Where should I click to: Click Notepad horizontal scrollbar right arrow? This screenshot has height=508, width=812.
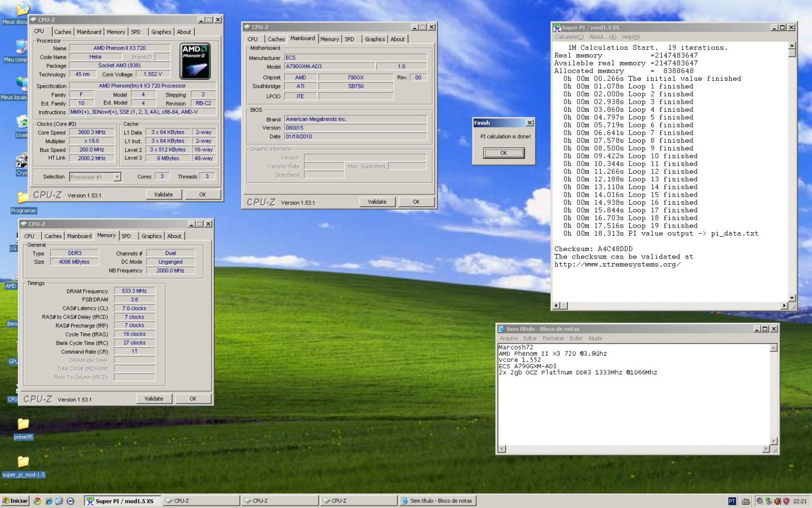[x=766, y=449]
